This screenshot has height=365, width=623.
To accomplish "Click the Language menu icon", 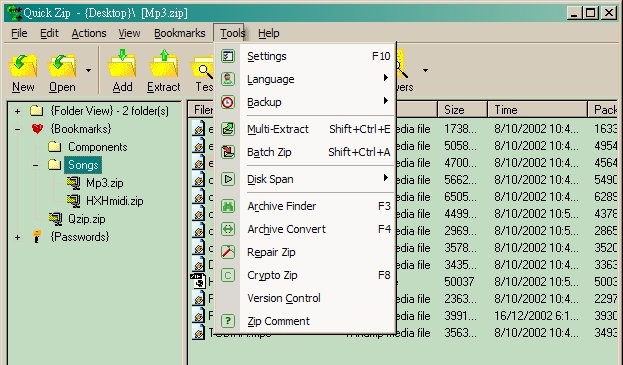I will 228,79.
